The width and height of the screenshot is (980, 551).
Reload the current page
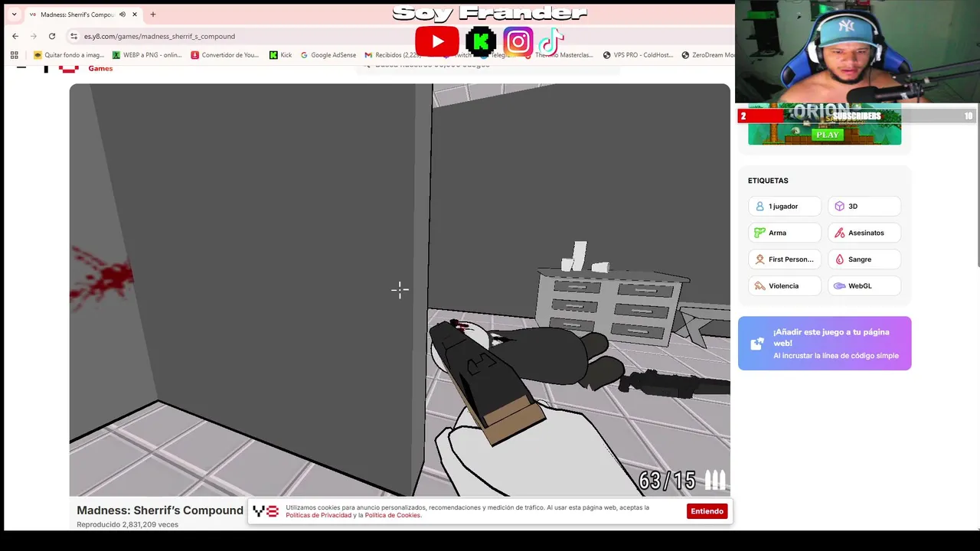pyautogui.click(x=52, y=36)
